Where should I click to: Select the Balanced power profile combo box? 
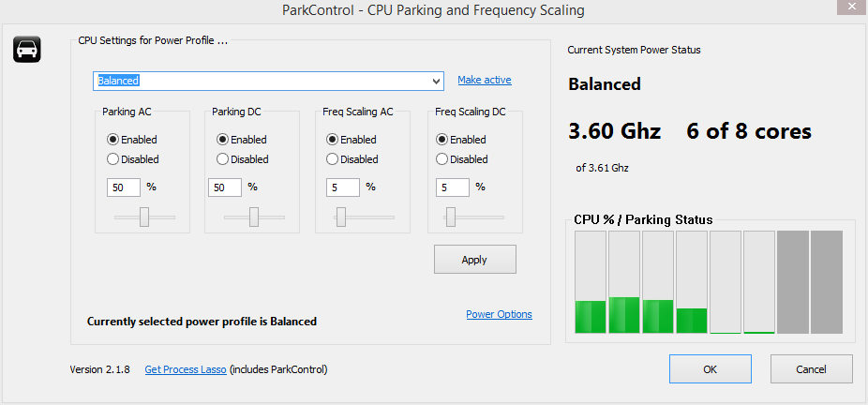[x=268, y=81]
